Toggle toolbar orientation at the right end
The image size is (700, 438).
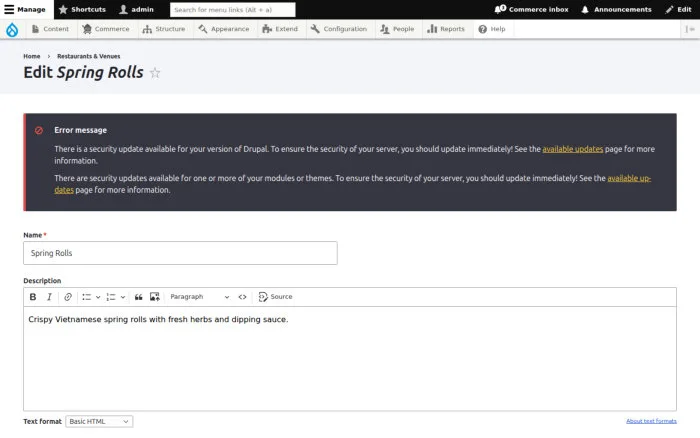click(690, 29)
